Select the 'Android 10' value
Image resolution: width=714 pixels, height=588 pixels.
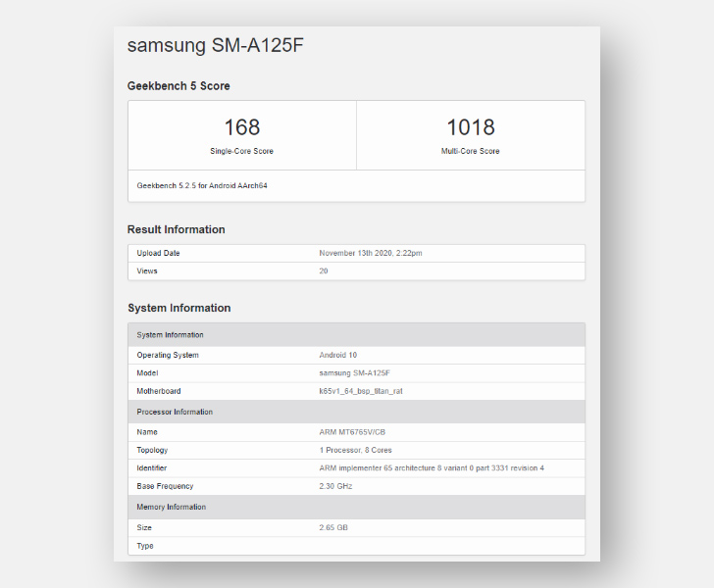(337, 355)
